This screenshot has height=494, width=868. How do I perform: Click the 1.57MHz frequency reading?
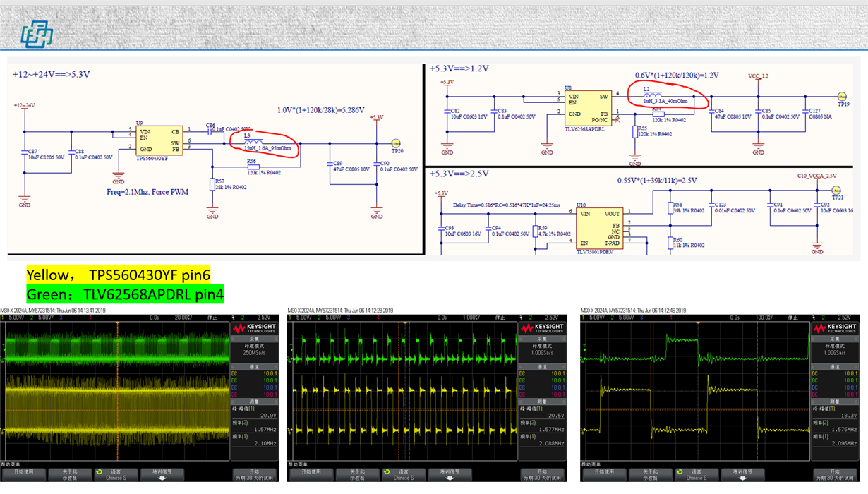266,429
